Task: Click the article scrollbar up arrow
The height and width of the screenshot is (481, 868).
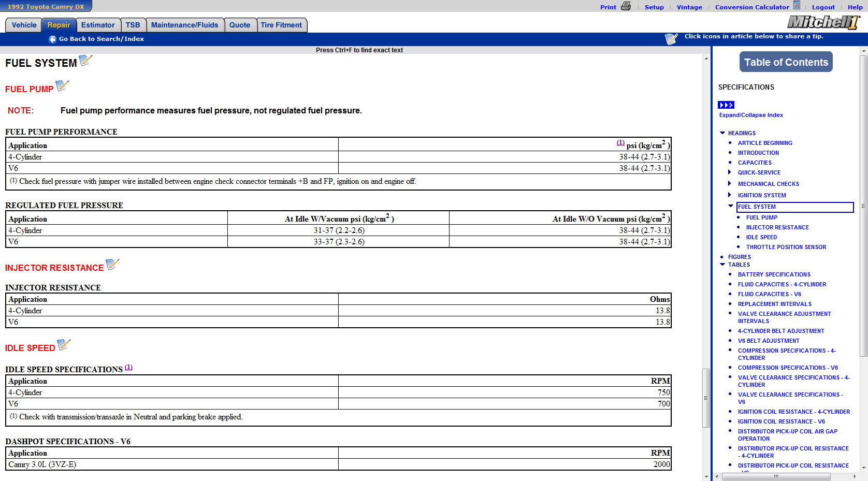Action: (706, 59)
